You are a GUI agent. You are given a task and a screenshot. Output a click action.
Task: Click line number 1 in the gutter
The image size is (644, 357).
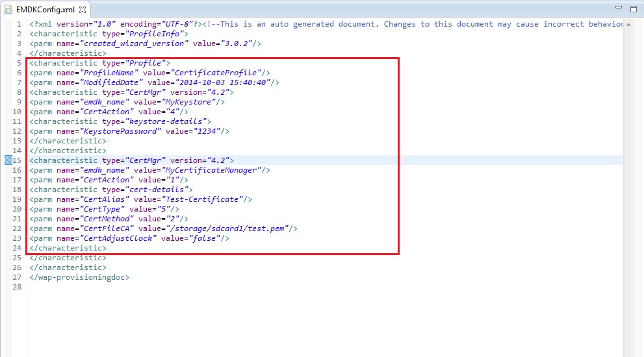point(19,24)
